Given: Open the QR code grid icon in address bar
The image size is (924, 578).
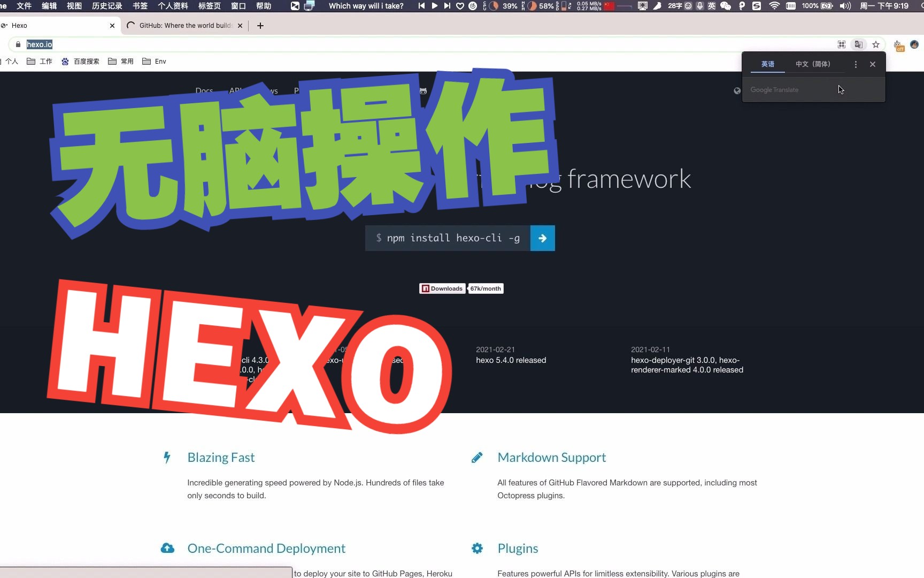Looking at the screenshot, I should (842, 44).
